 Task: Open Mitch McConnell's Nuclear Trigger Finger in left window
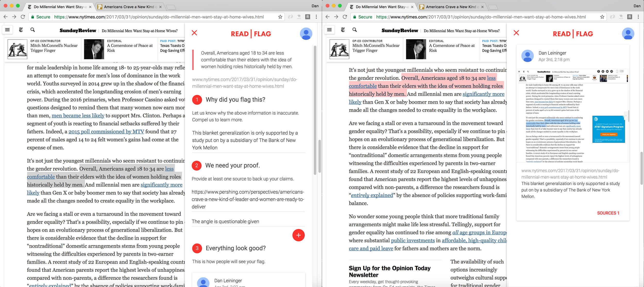tap(54, 48)
